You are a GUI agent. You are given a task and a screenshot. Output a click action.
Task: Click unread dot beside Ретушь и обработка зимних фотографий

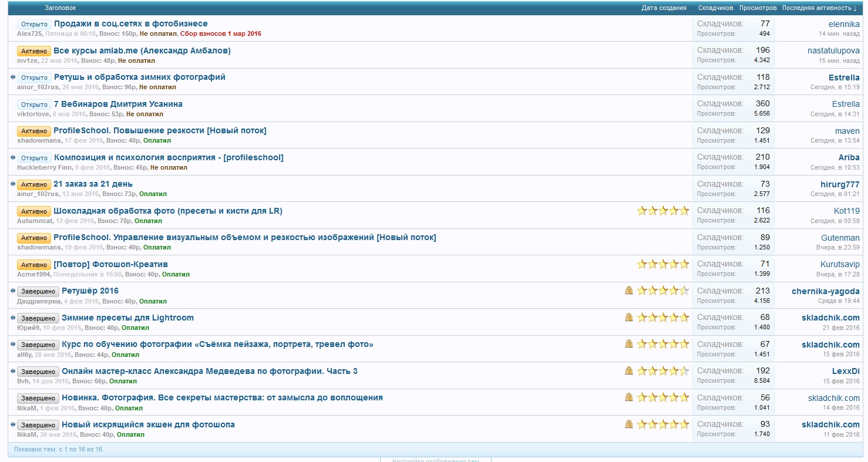13,77
